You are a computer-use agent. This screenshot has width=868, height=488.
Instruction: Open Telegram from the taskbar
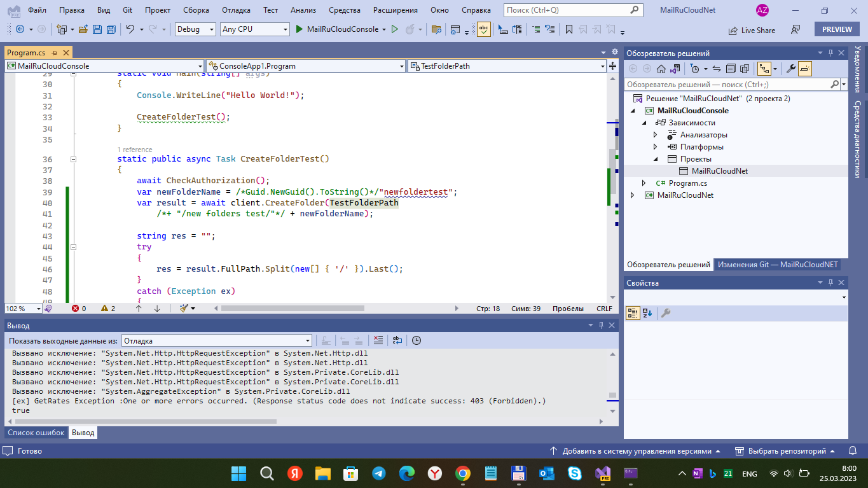click(379, 473)
